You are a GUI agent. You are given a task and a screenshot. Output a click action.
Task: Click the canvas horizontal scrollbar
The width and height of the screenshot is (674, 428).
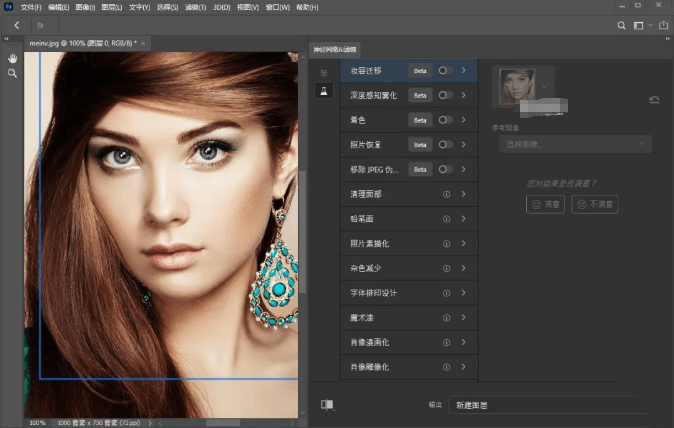click(x=223, y=423)
